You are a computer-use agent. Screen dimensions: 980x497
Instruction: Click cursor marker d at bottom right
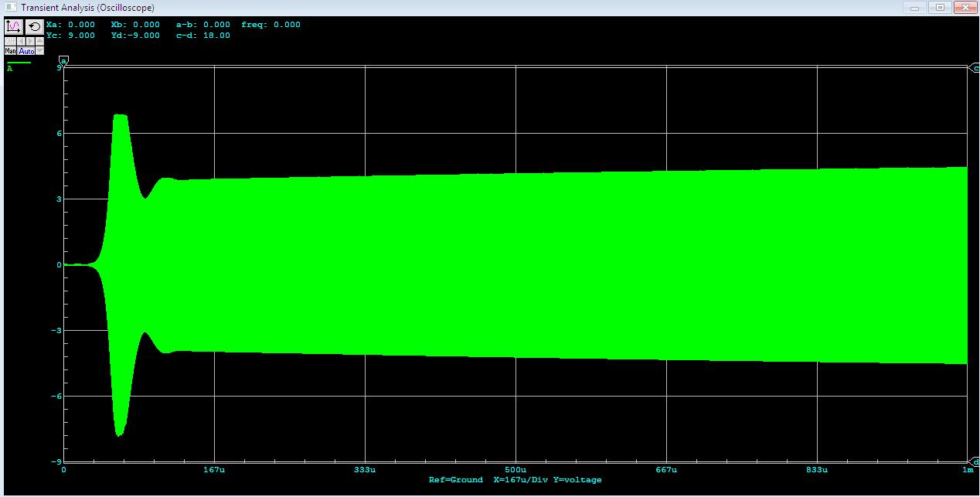[x=974, y=461]
